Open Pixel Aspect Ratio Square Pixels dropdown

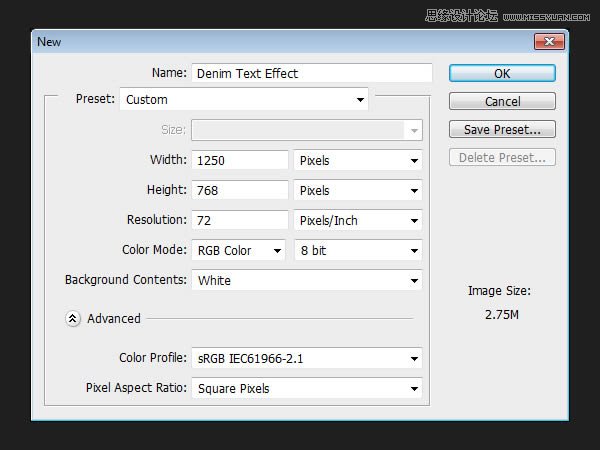pos(307,389)
